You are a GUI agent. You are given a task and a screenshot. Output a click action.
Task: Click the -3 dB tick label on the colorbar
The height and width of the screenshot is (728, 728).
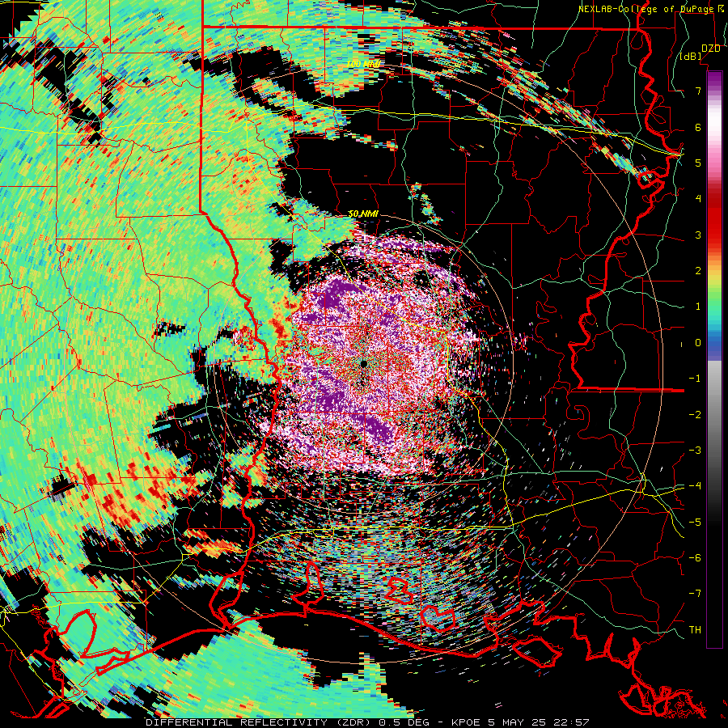(x=695, y=450)
